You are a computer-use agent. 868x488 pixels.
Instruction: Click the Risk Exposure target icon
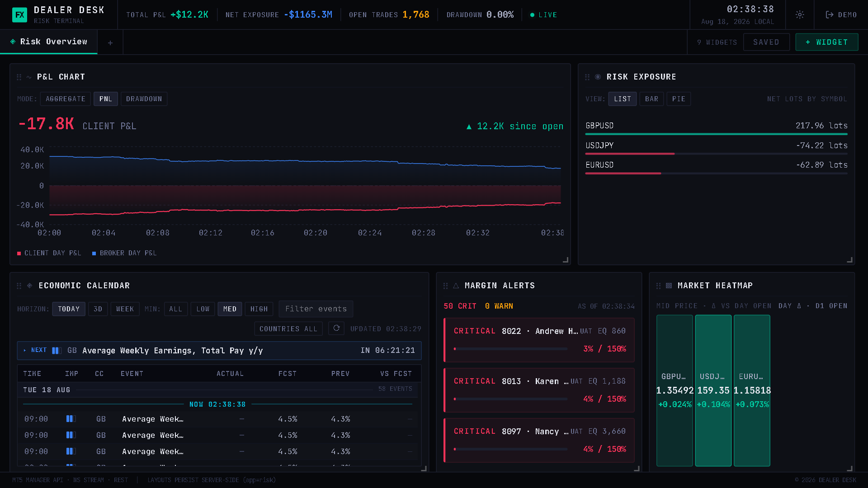click(598, 77)
